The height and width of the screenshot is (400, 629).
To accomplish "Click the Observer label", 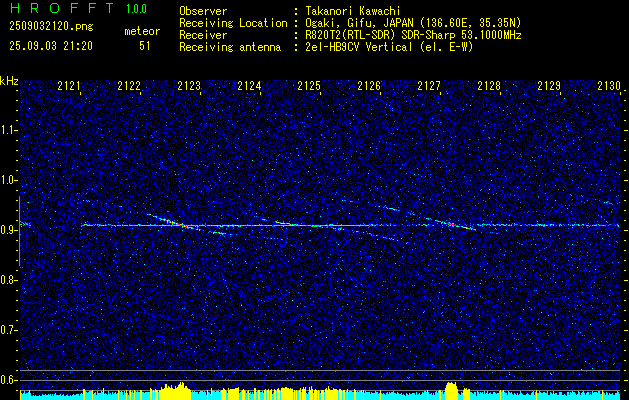I will (203, 11).
